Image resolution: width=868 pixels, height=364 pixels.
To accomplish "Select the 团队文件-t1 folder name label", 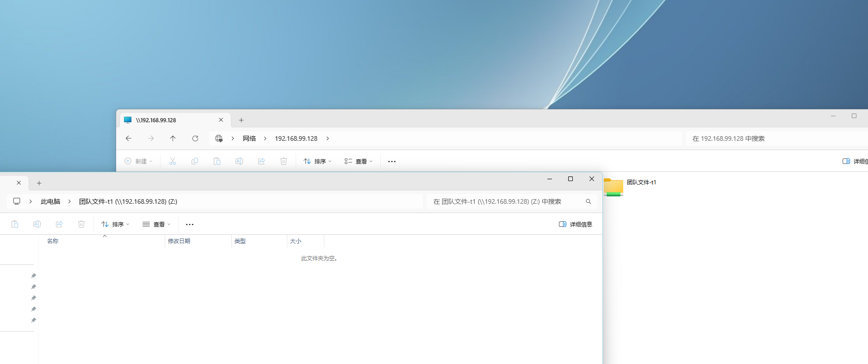I will coord(641,182).
